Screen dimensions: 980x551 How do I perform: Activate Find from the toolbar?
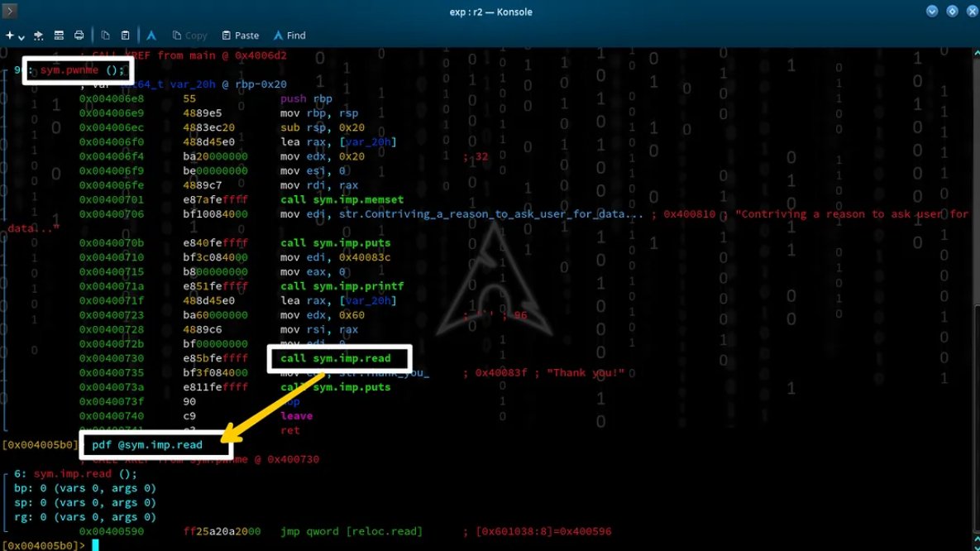coord(289,35)
